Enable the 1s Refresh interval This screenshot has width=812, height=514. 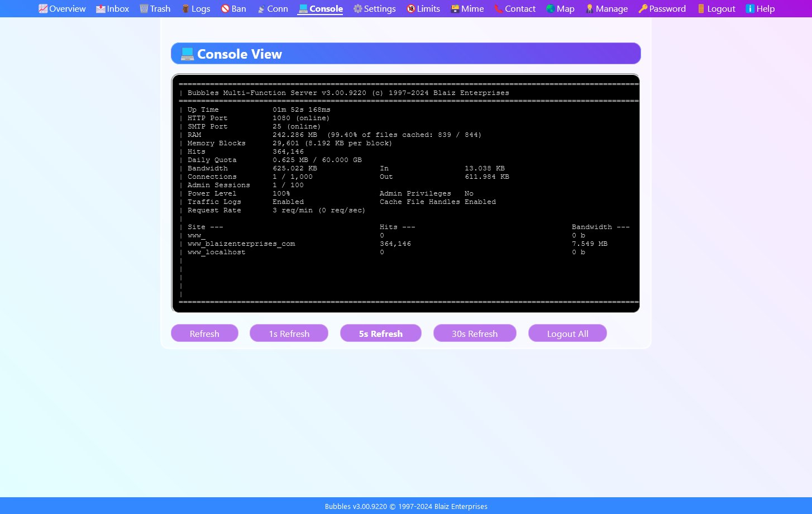[x=289, y=334]
